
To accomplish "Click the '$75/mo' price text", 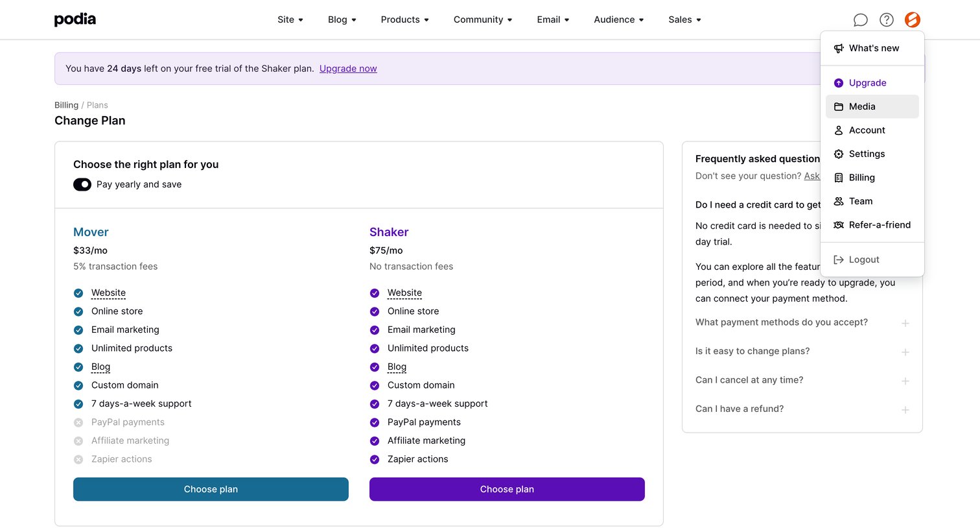I will pyautogui.click(x=386, y=250).
